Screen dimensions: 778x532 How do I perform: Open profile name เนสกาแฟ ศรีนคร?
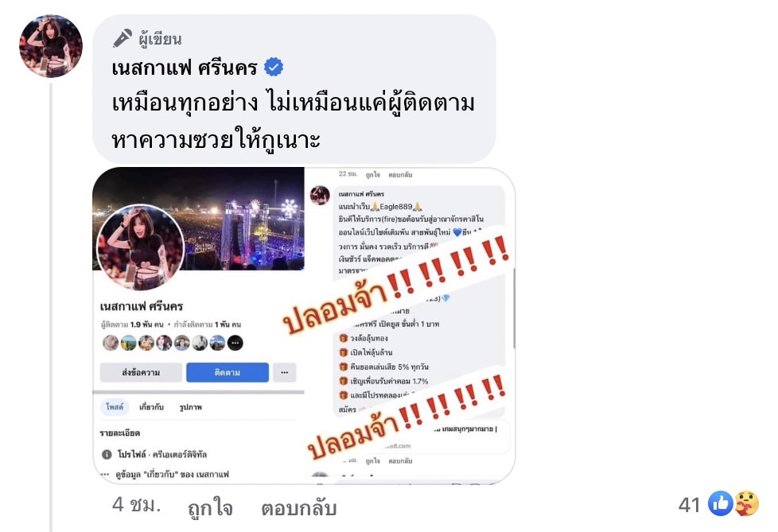pos(184,68)
